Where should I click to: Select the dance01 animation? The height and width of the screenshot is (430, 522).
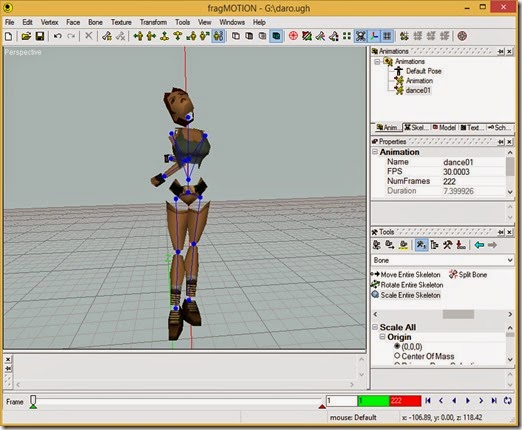pyautogui.click(x=418, y=90)
